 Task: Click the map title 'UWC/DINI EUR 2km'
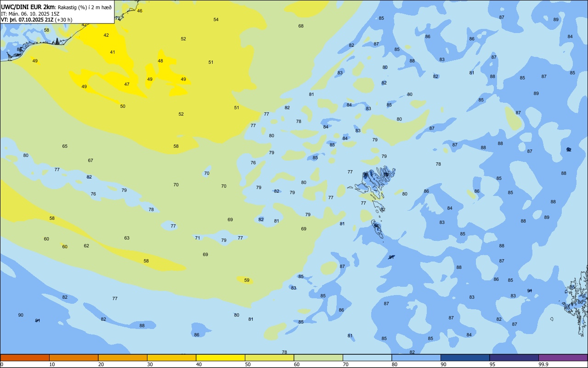(28, 6)
